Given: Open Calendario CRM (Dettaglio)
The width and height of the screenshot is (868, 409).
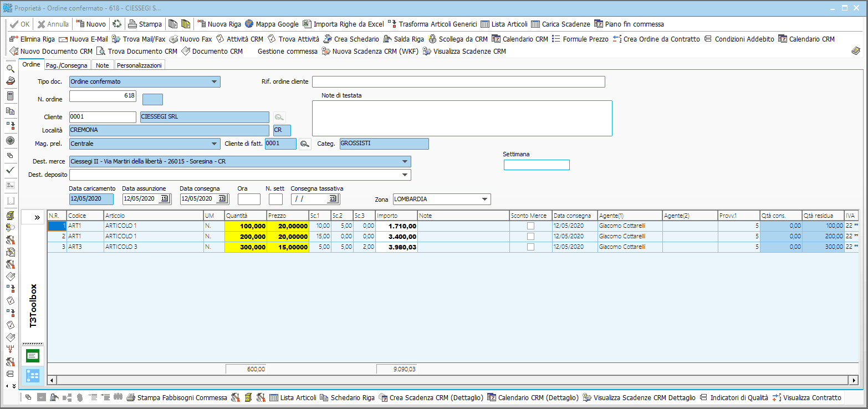Looking at the screenshot, I should coord(533,397).
